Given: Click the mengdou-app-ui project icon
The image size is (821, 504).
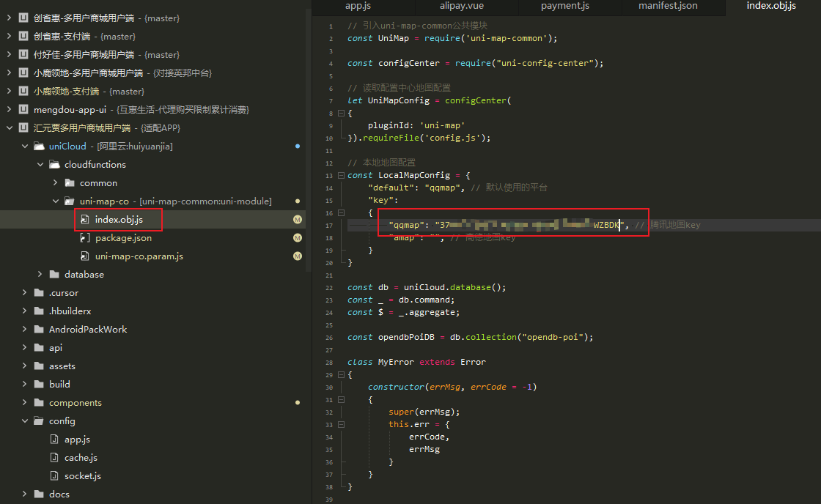Looking at the screenshot, I should [x=23, y=110].
